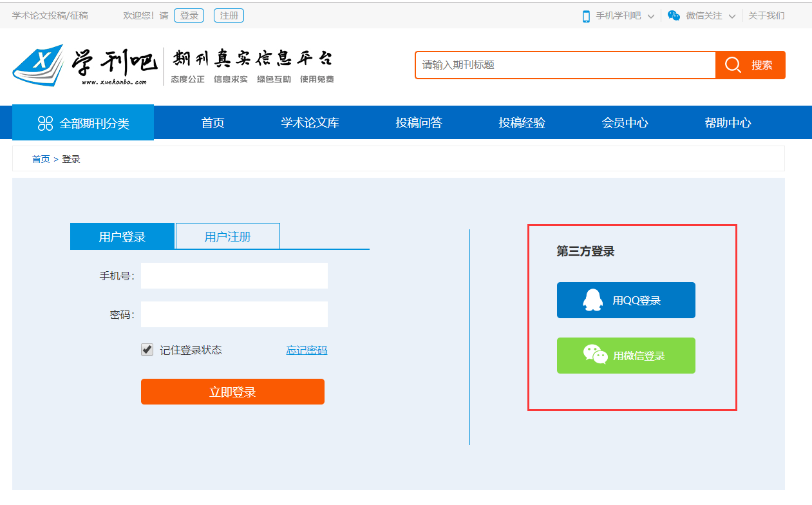Open 投稿经验 navigation item
812x505 pixels.
click(x=522, y=123)
